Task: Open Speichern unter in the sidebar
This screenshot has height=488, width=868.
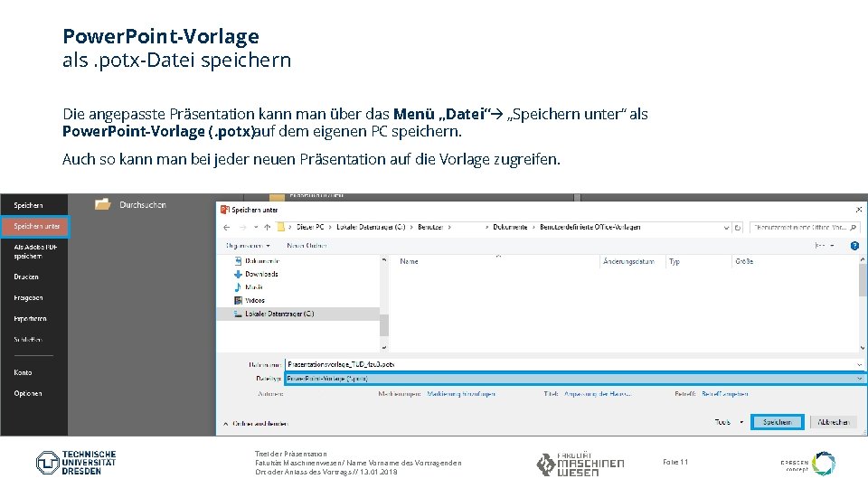Action: 35,226
